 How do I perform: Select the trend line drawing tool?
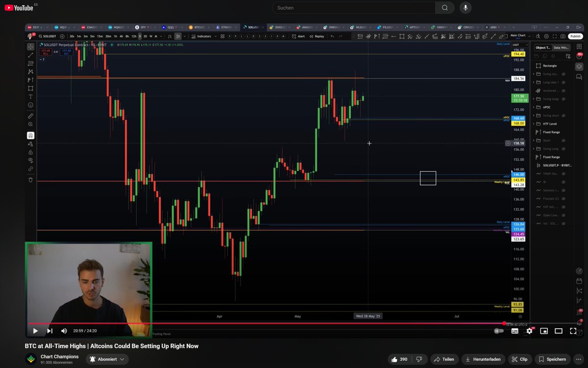click(x=30, y=55)
